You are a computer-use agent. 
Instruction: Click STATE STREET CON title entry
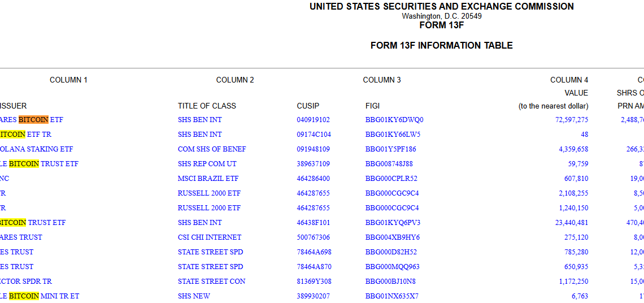click(x=211, y=282)
